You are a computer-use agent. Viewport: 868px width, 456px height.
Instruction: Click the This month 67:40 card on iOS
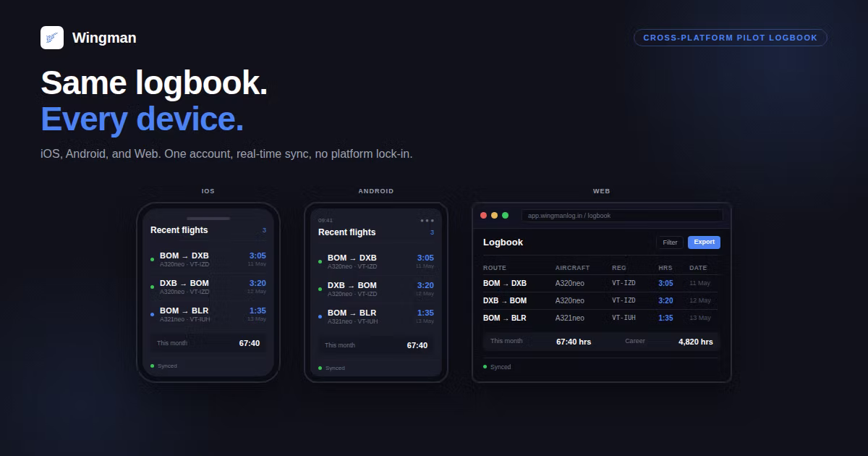tap(208, 343)
